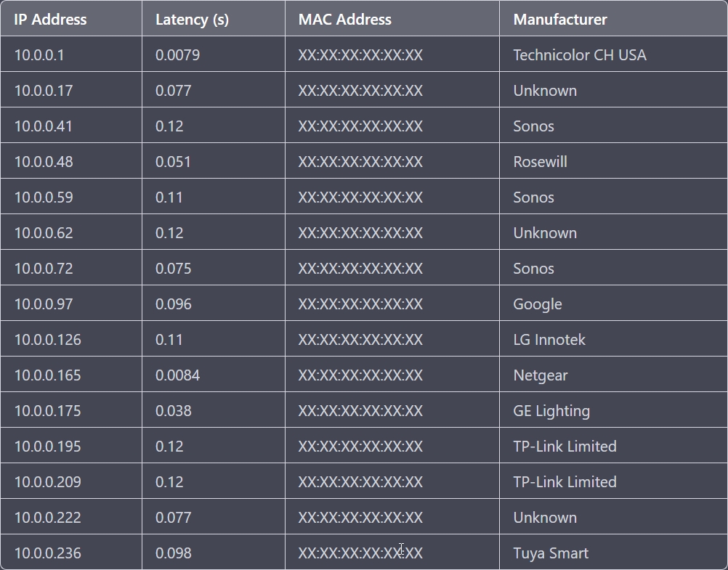Image resolution: width=728 pixels, height=570 pixels.
Task: Click MAC address in the 10.0.0.97 row
Action: pos(360,304)
